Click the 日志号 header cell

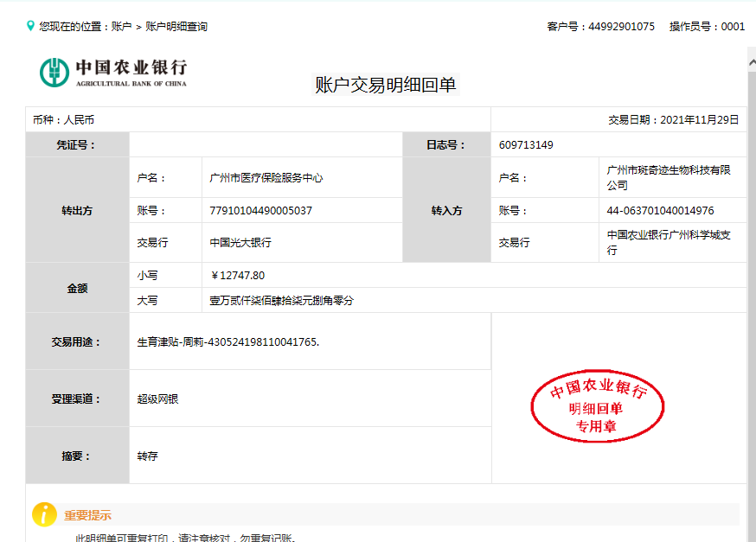(446, 144)
